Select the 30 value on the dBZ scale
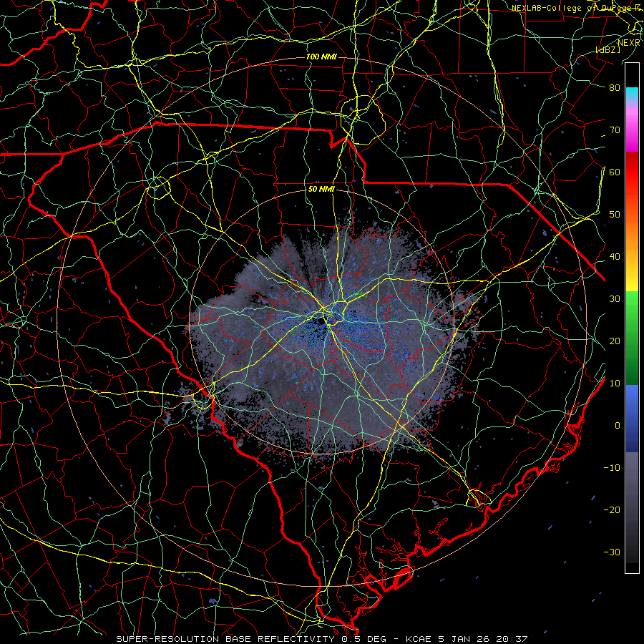 pyautogui.click(x=615, y=298)
